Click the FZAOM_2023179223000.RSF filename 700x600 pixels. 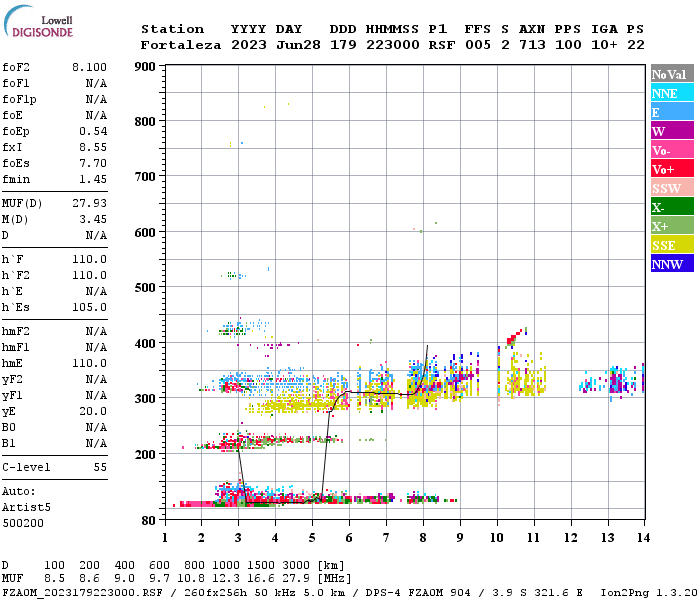(82, 593)
